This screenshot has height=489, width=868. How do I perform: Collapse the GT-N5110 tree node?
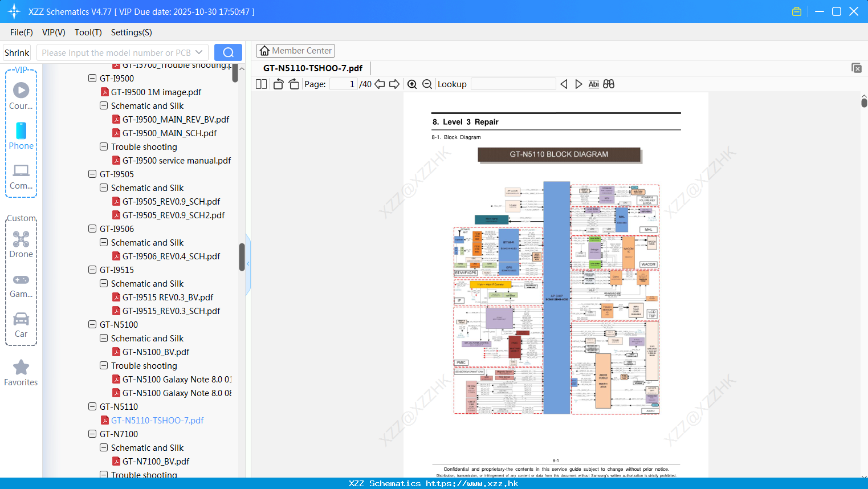[x=92, y=406]
